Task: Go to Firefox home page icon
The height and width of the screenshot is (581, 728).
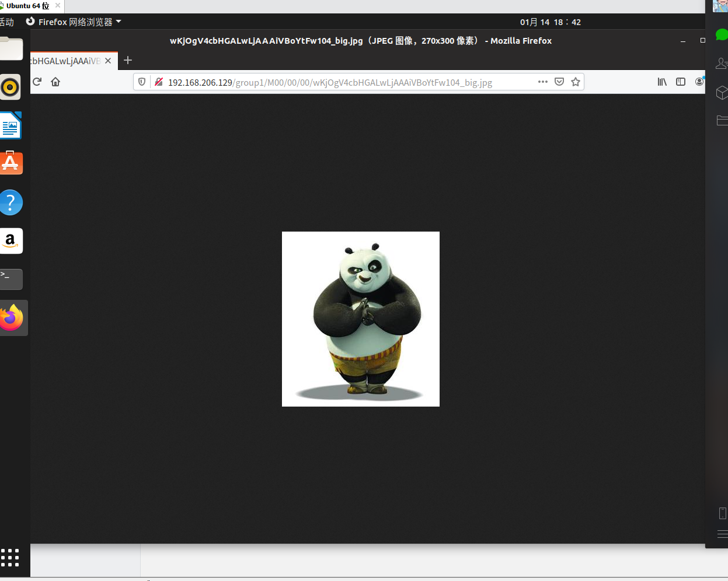Action: pos(55,82)
